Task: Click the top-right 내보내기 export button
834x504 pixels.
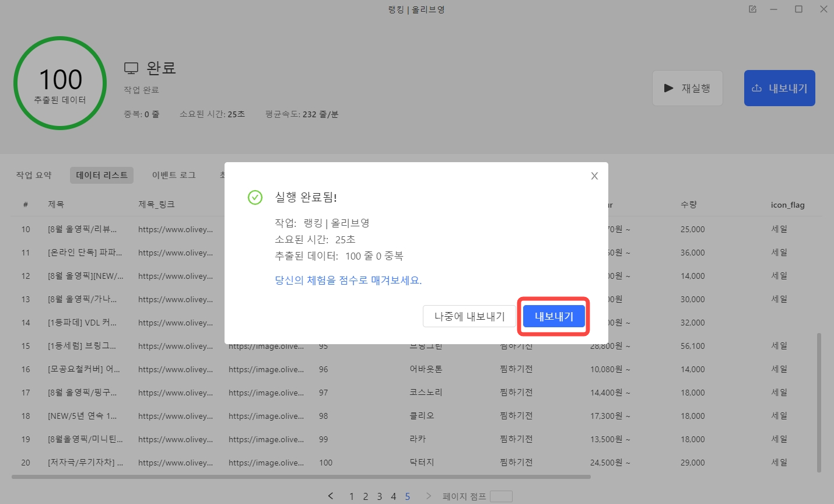Action: point(779,89)
